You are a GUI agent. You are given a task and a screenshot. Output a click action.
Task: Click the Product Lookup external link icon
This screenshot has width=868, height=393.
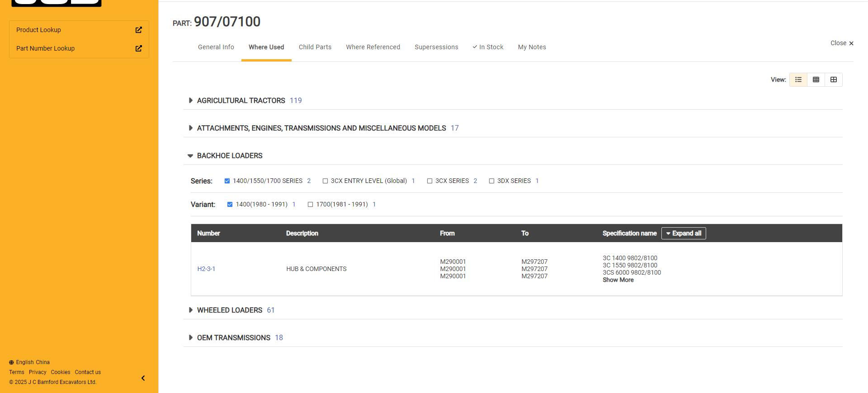[x=139, y=30]
